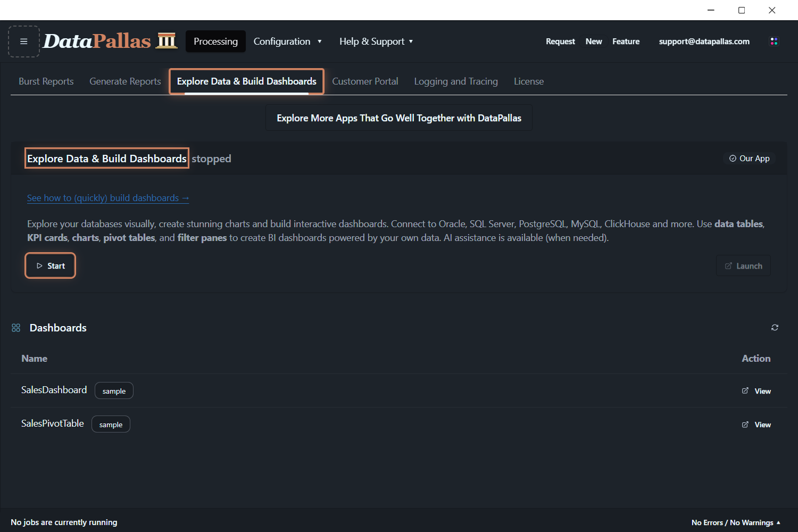This screenshot has width=798, height=532.
Task: Open the Logging and Tracing tab
Action: (456, 81)
